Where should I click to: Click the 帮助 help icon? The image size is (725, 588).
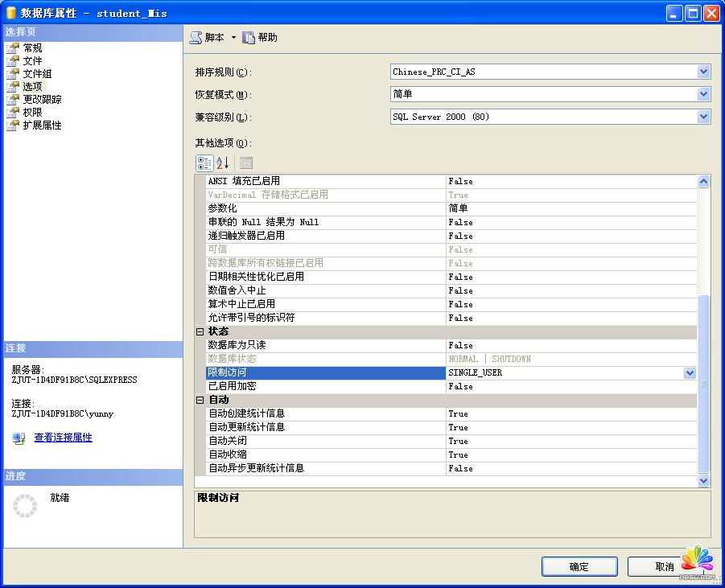pyautogui.click(x=249, y=38)
